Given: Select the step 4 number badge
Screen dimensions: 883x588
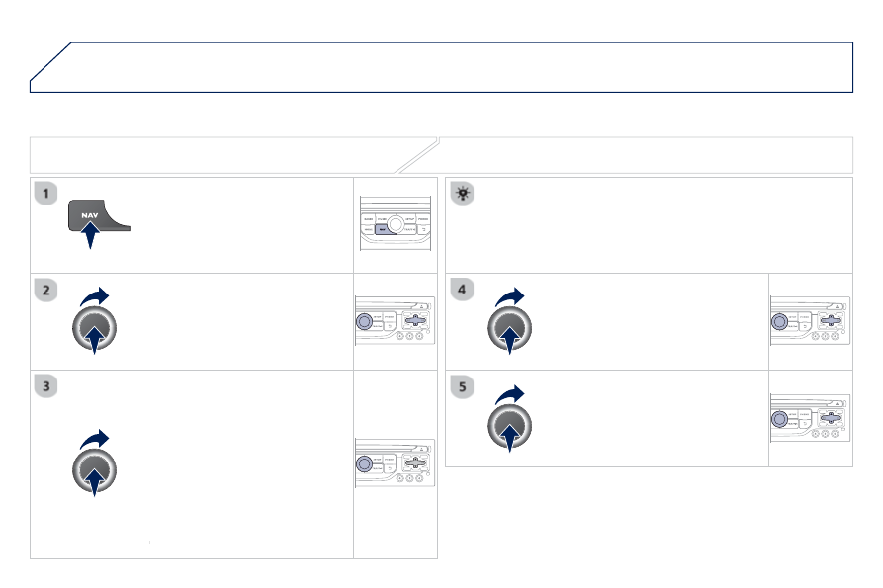Looking at the screenshot, I should coord(462,290).
